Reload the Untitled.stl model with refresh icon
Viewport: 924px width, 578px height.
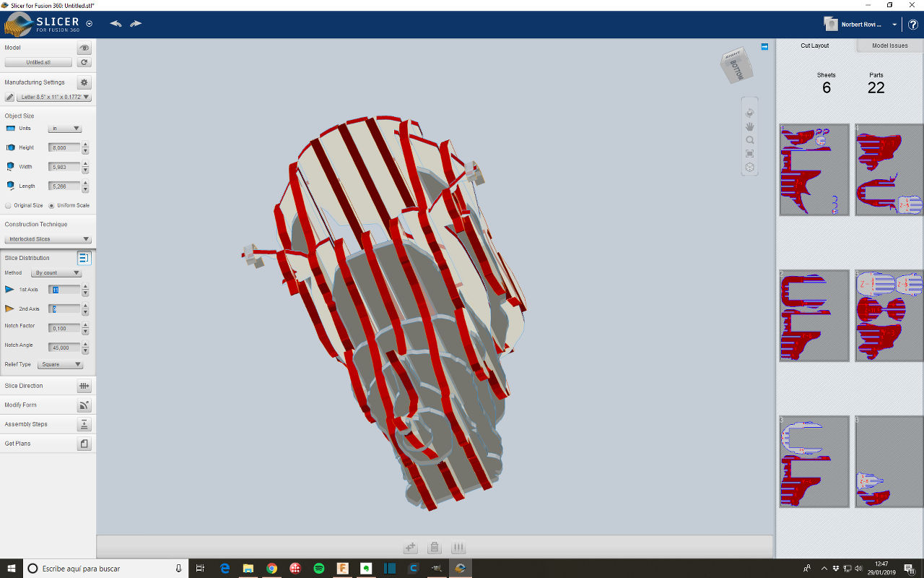[x=84, y=63]
